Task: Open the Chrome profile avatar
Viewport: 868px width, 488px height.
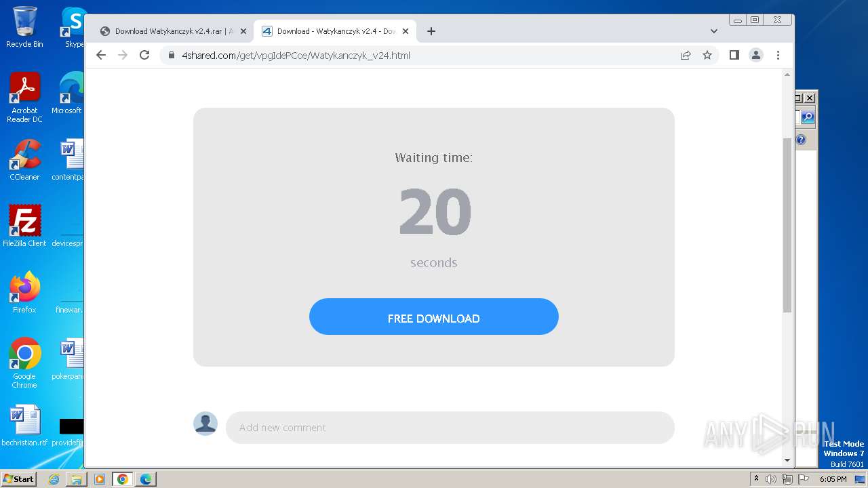Action: pyautogui.click(x=756, y=55)
